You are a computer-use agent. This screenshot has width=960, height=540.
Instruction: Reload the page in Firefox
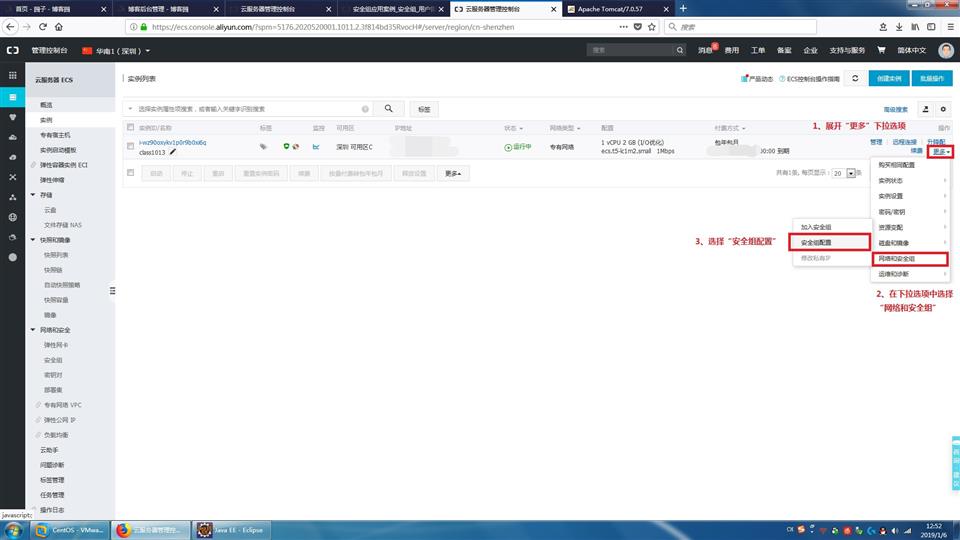(43, 27)
